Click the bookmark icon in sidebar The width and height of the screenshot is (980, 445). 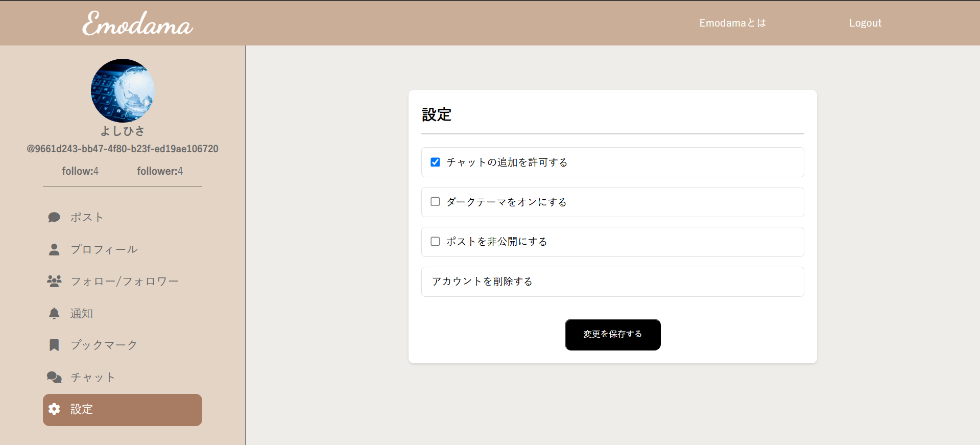(x=54, y=345)
